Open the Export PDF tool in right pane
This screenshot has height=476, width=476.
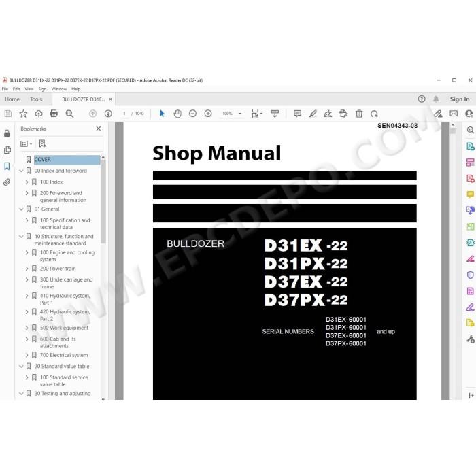click(471, 146)
